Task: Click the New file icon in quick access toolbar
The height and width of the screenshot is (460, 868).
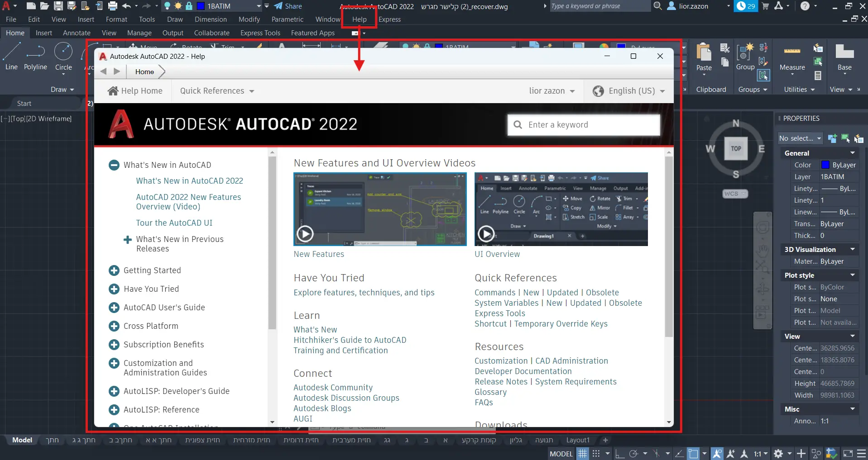Action: [x=31, y=6]
